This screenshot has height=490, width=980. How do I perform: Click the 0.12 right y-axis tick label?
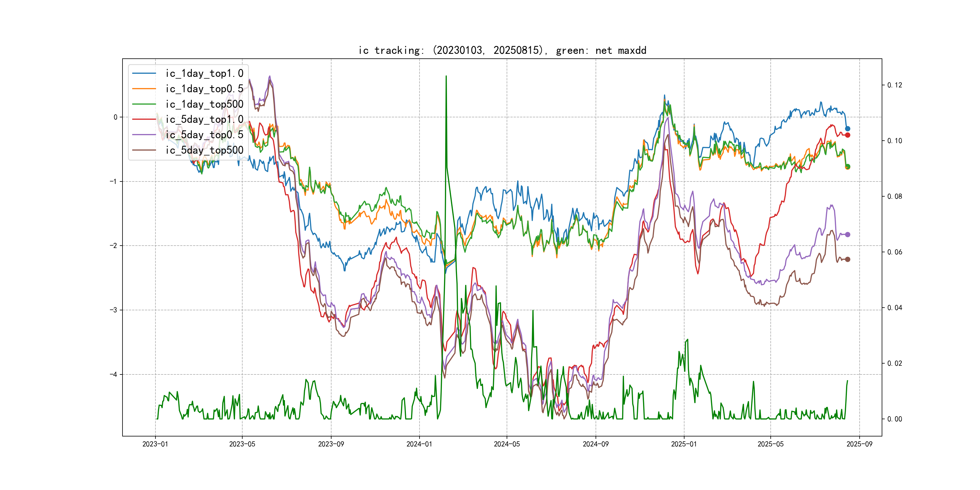[894, 85]
